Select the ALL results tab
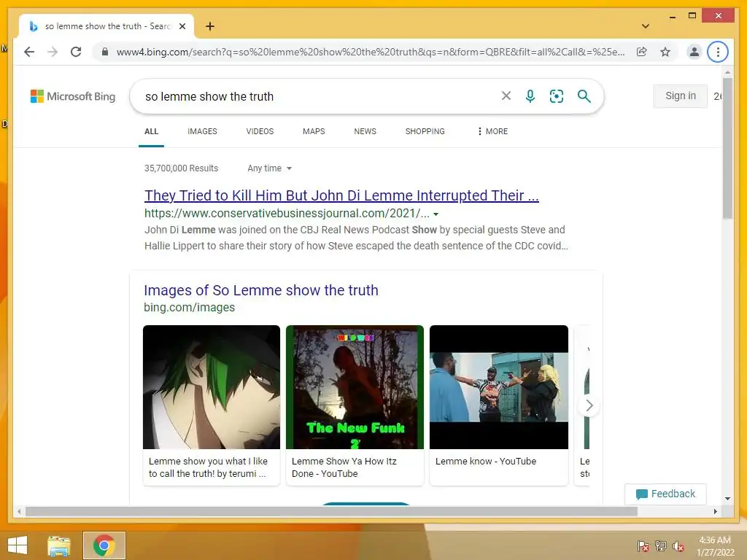 tap(152, 131)
